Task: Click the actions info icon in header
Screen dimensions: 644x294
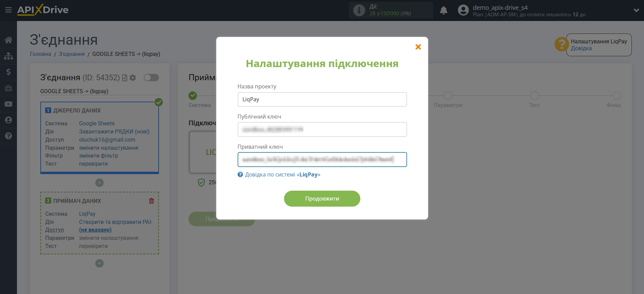Action: pyautogui.click(x=359, y=10)
